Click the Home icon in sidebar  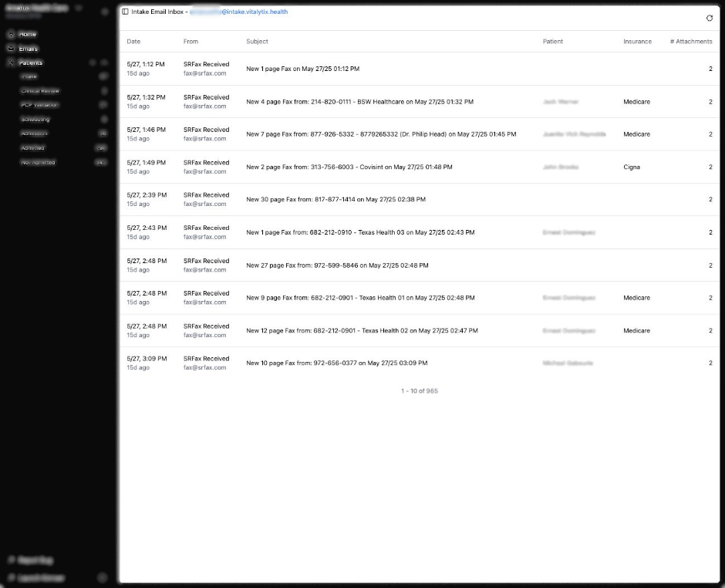tap(10, 34)
